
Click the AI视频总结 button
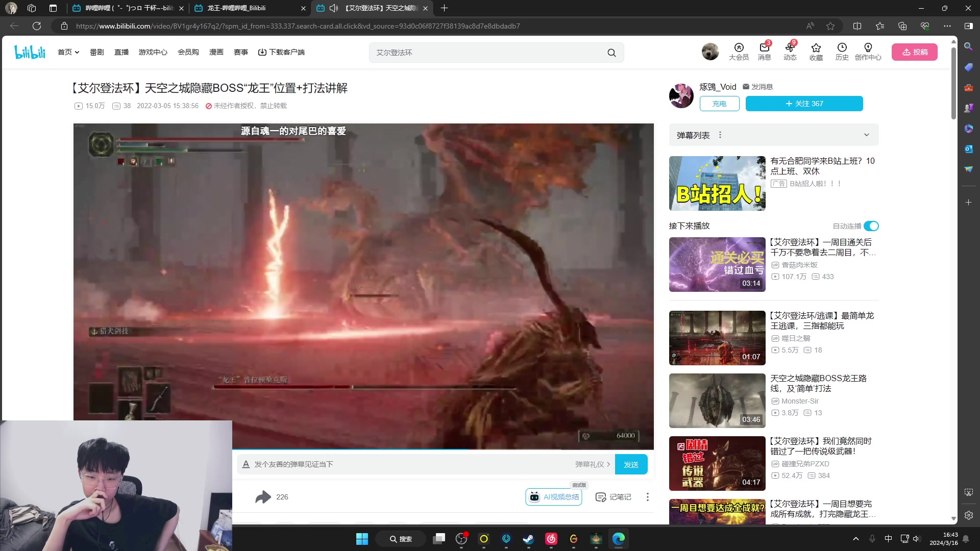click(554, 497)
